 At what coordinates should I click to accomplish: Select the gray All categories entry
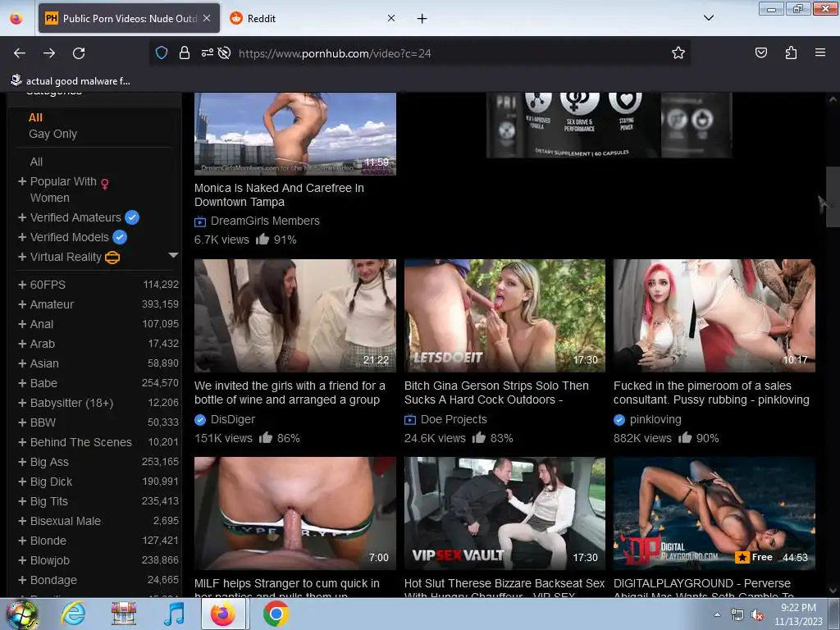[36, 162]
